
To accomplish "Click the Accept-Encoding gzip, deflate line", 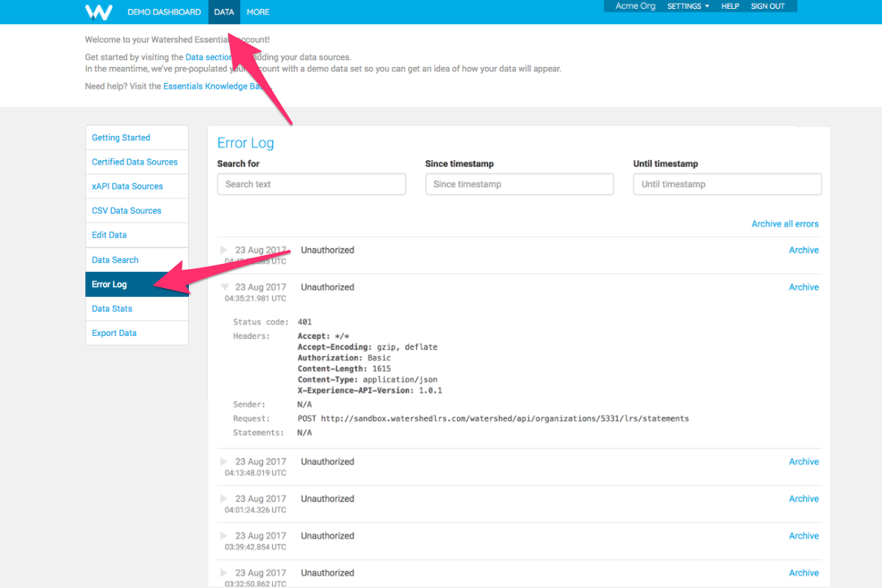I will click(367, 347).
